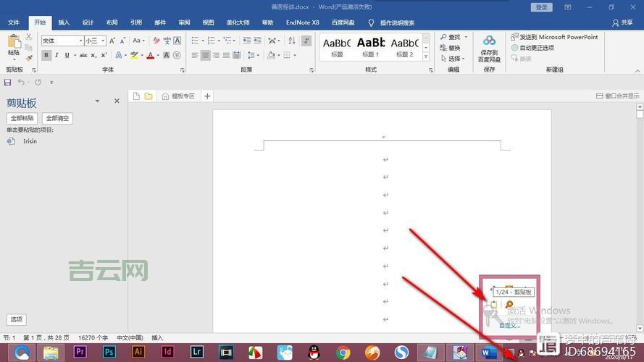Click the 全部粘贴 (Paste All) button
The image size is (644, 362).
coord(22,118)
